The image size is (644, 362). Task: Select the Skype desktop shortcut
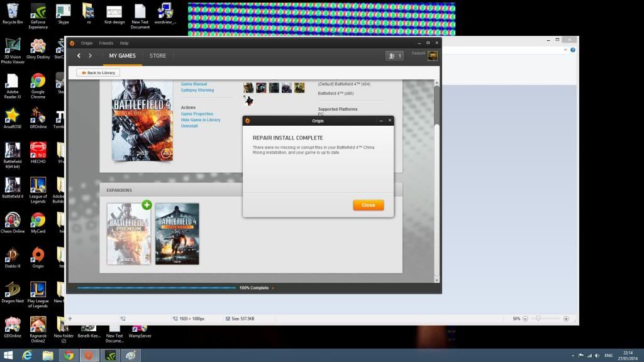pyautogui.click(x=64, y=14)
